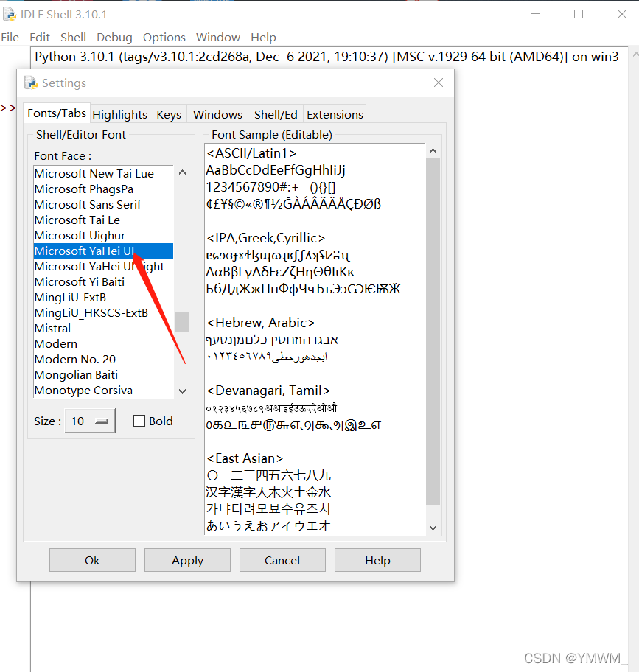The image size is (639, 672).
Task: Select highlighted font Microsoft YaHei UI
Action: click(103, 251)
